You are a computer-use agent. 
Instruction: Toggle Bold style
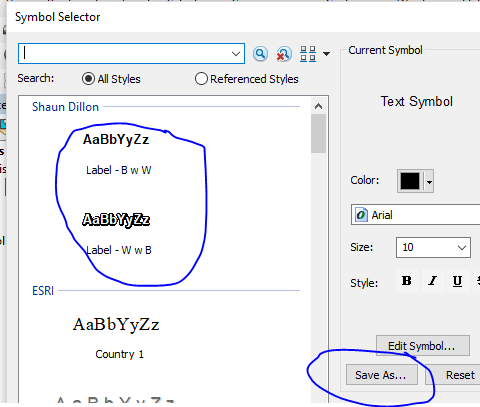coord(407,281)
